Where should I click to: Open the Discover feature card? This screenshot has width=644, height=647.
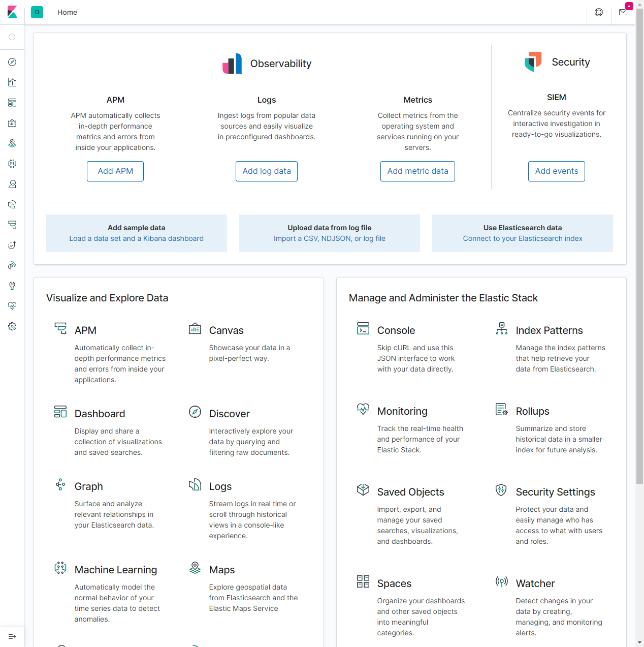click(x=246, y=431)
